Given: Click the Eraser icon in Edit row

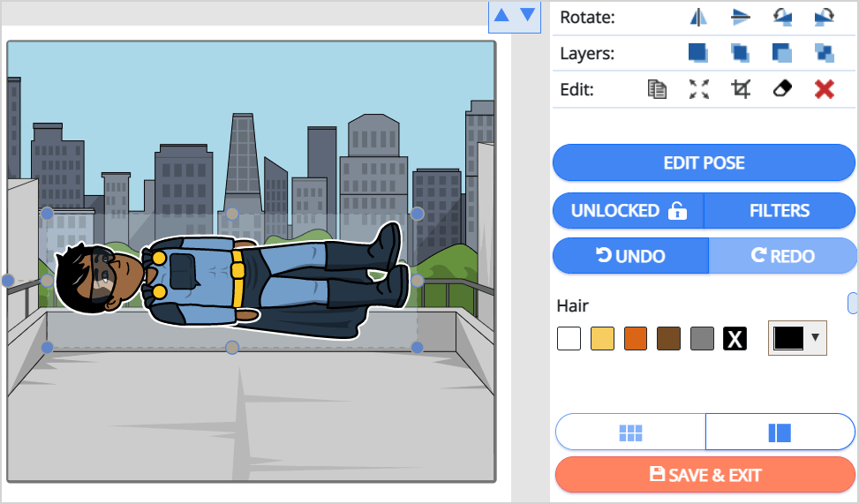Looking at the screenshot, I should (x=782, y=88).
